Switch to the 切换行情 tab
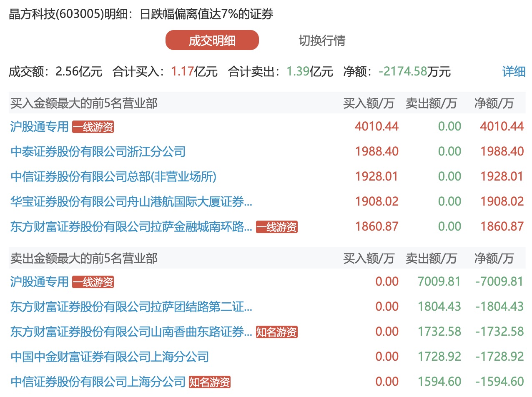The image size is (532, 397). [x=322, y=40]
